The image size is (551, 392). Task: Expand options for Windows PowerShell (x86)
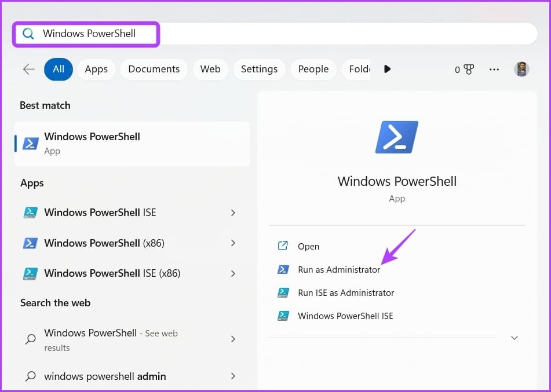click(x=233, y=243)
